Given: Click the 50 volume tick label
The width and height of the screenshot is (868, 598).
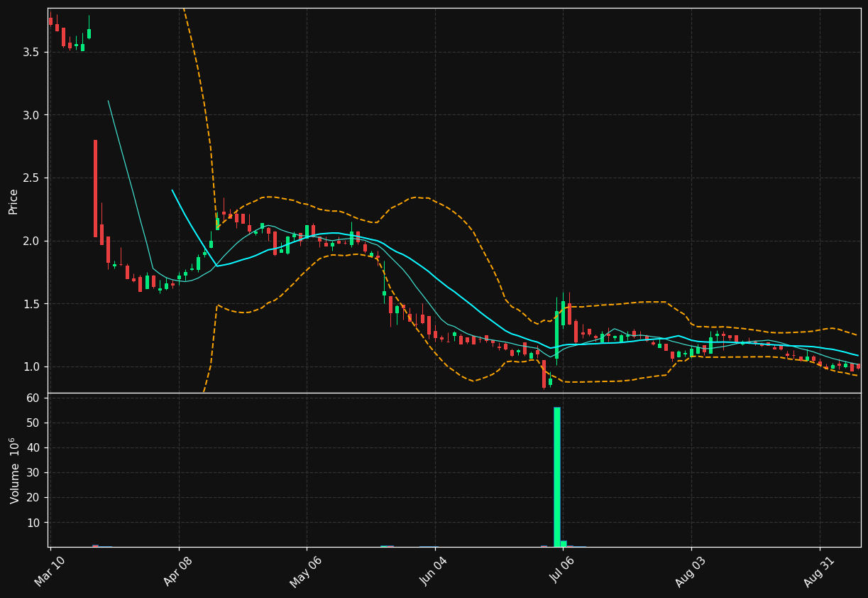Looking at the screenshot, I should pyautogui.click(x=33, y=423).
